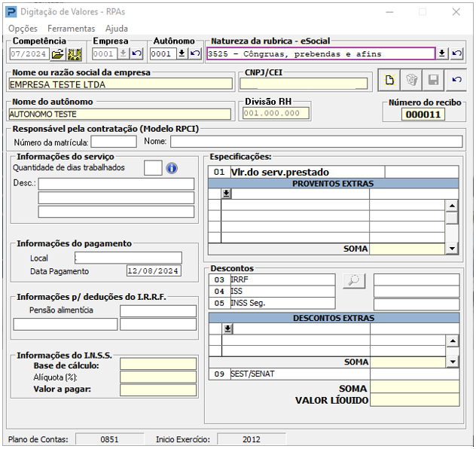Open the Opções menu
Image resolution: width=476 pixels, height=449 pixels.
[23, 29]
